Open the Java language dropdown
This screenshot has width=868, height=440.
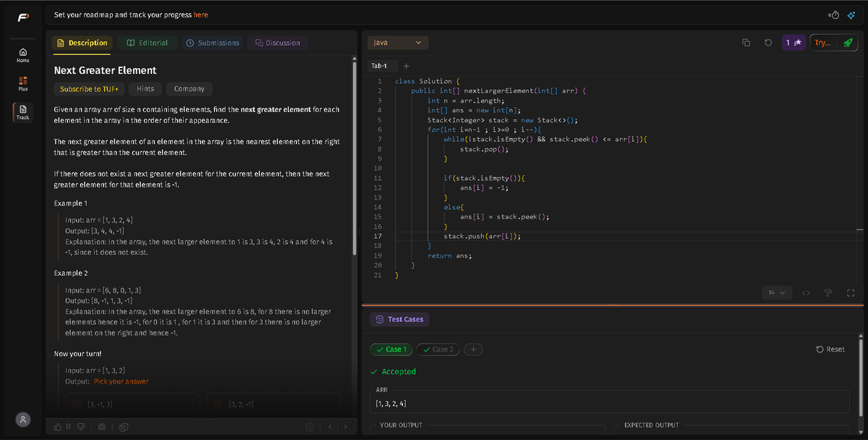(398, 43)
